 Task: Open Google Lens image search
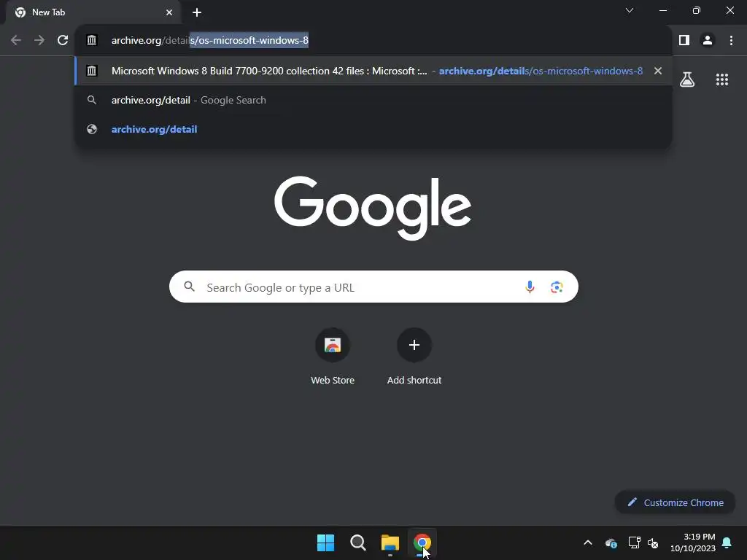557,287
